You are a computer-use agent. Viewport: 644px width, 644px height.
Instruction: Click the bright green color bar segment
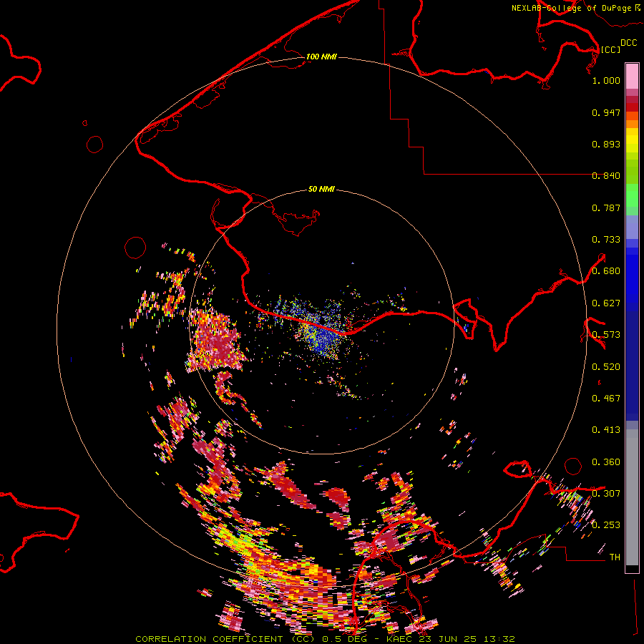coord(632,195)
